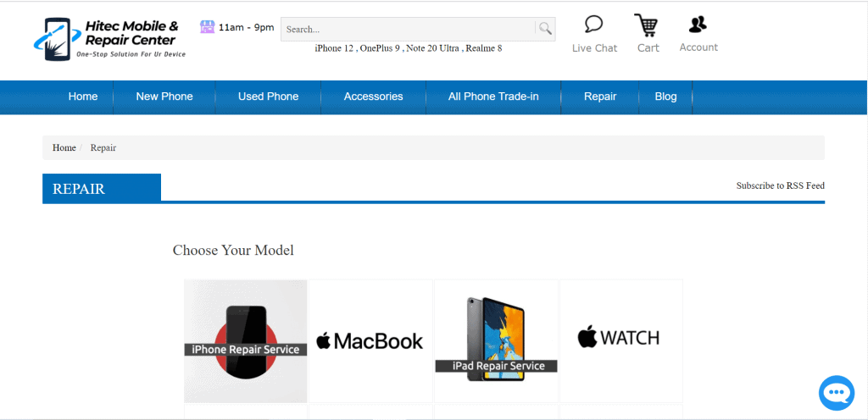Click the Live Chat label

594,48
